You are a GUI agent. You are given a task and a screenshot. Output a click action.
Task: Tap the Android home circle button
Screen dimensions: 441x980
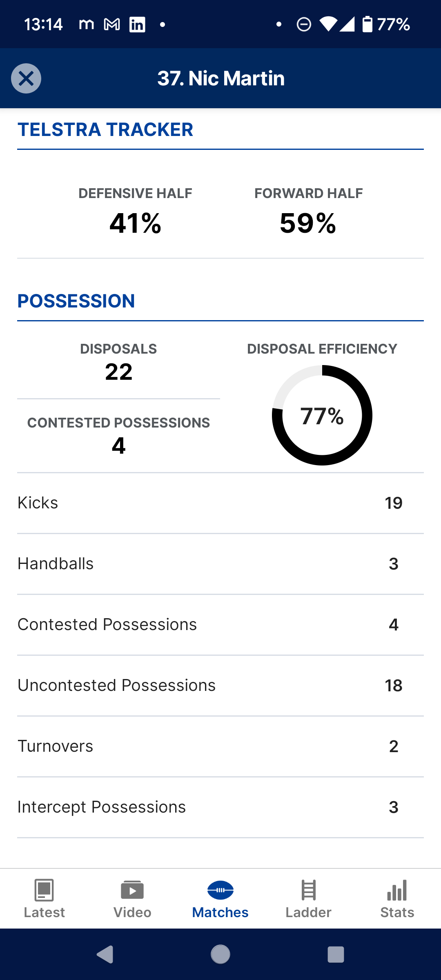tap(220, 955)
